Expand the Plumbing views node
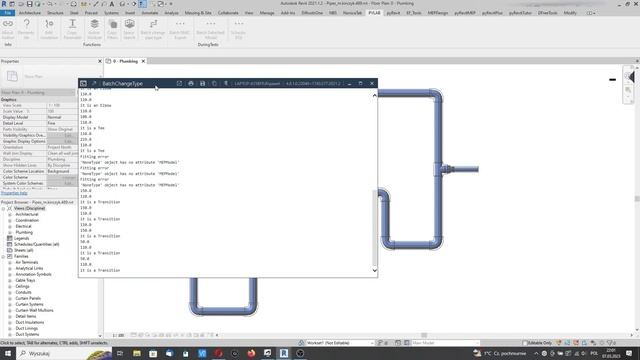Image resolution: width=640 pixels, height=360 pixels. point(10,232)
